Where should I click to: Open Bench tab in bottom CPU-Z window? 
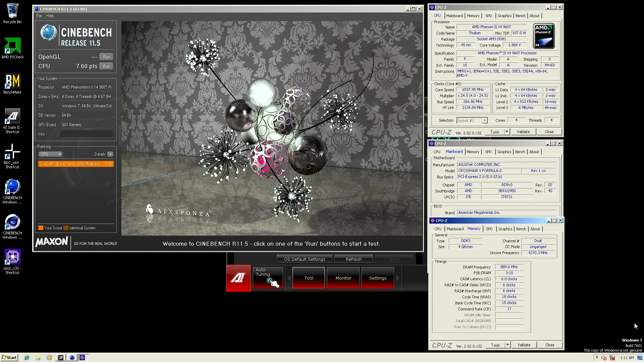pyautogui.click(x=521, y=229)
